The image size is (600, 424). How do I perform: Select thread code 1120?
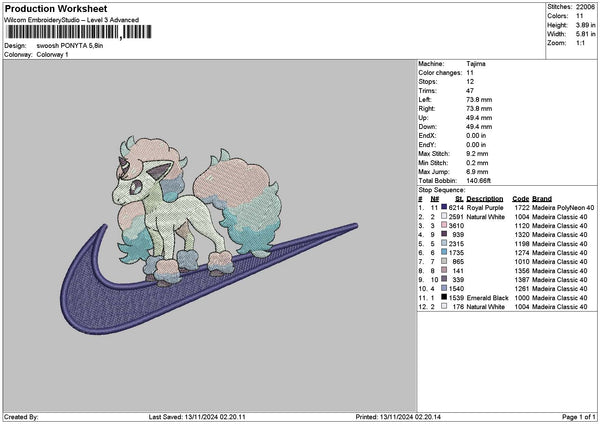coord(522,225)
